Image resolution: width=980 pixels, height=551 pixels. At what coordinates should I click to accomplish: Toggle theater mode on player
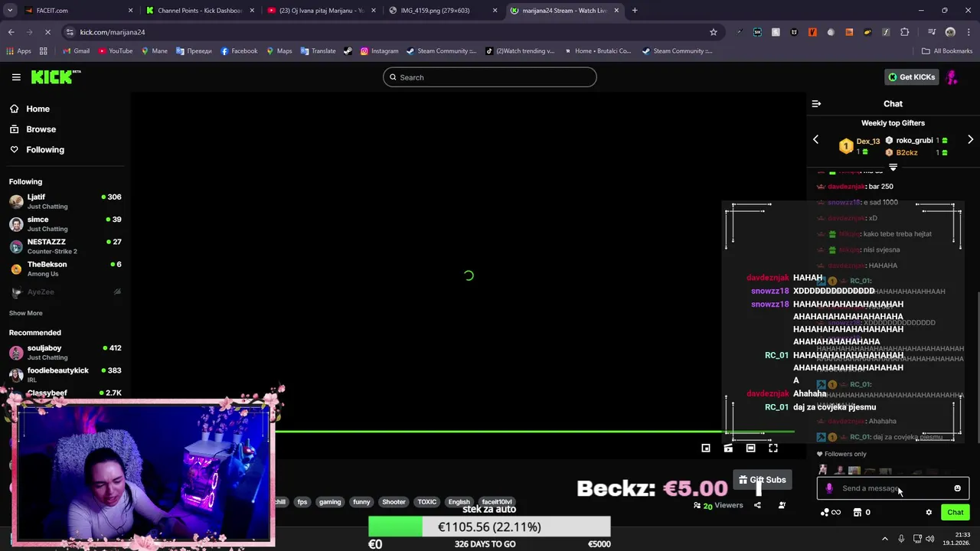pyautogui.click(x=750, y=448)
